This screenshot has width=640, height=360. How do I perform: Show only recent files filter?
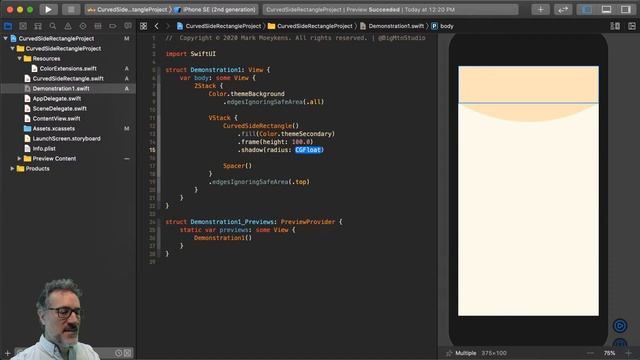pyautogui.click(x=118, y=353)
